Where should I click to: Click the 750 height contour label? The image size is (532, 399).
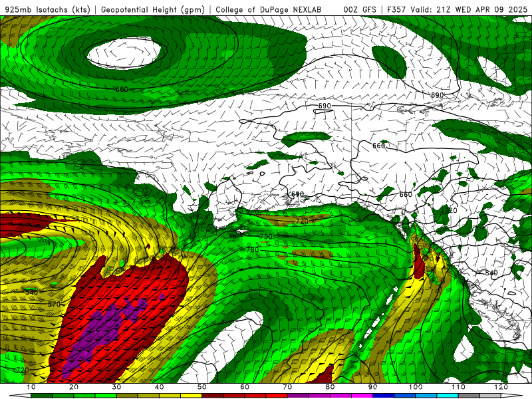coord(266,237)
